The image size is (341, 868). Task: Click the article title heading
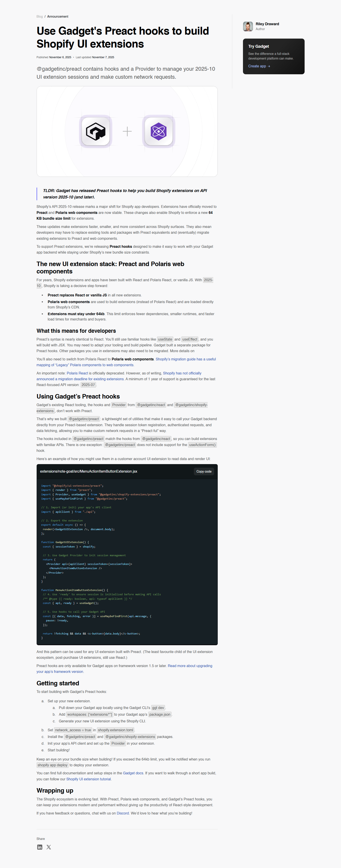[123, 37]
